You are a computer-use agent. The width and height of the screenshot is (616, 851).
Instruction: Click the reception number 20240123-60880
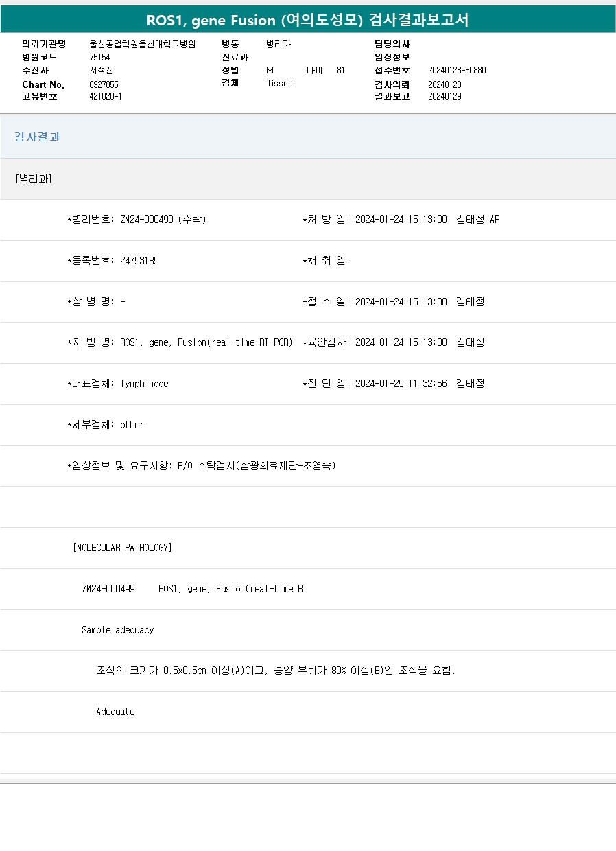tap(457, 70)
